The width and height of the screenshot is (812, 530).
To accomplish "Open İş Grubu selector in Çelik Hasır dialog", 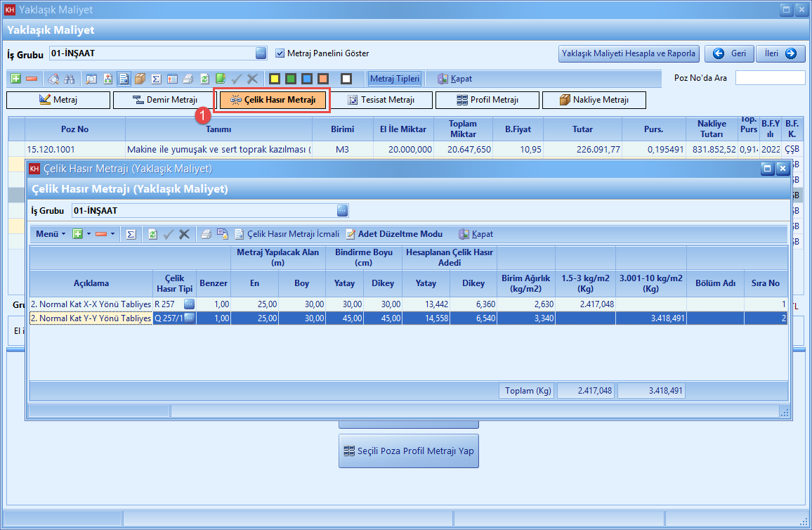I will coord(342,210).
